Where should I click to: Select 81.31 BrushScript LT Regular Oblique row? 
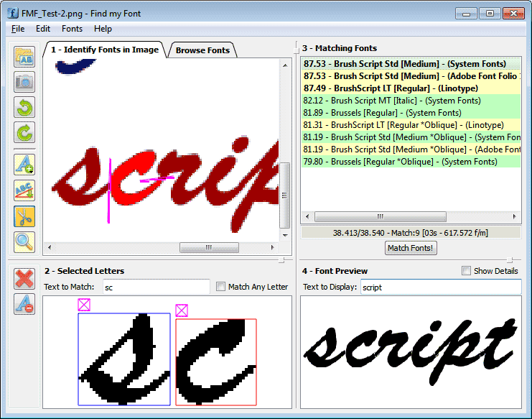click(411, 125)
